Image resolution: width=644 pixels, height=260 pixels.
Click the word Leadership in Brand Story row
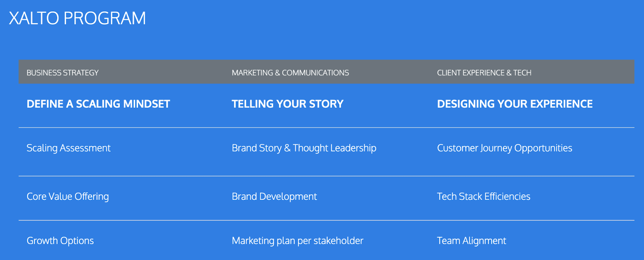(x=353, y=148)
